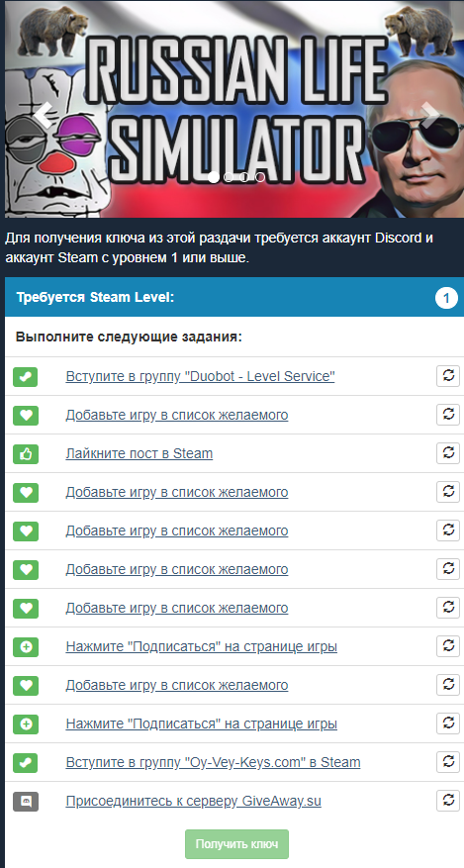464x868 pixels.
Task: Open the "Duobot - Level Service" group link
Action: [200, 376]
